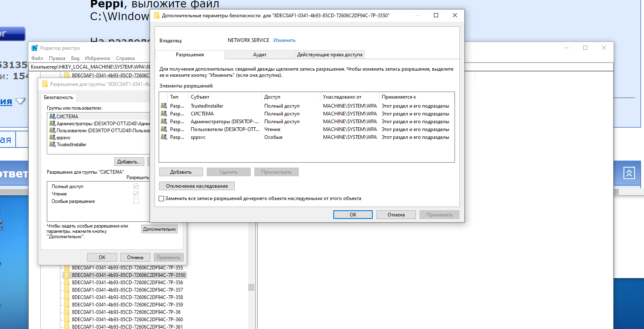Open advanced settings via Дополнительно button

pos(159,229)
